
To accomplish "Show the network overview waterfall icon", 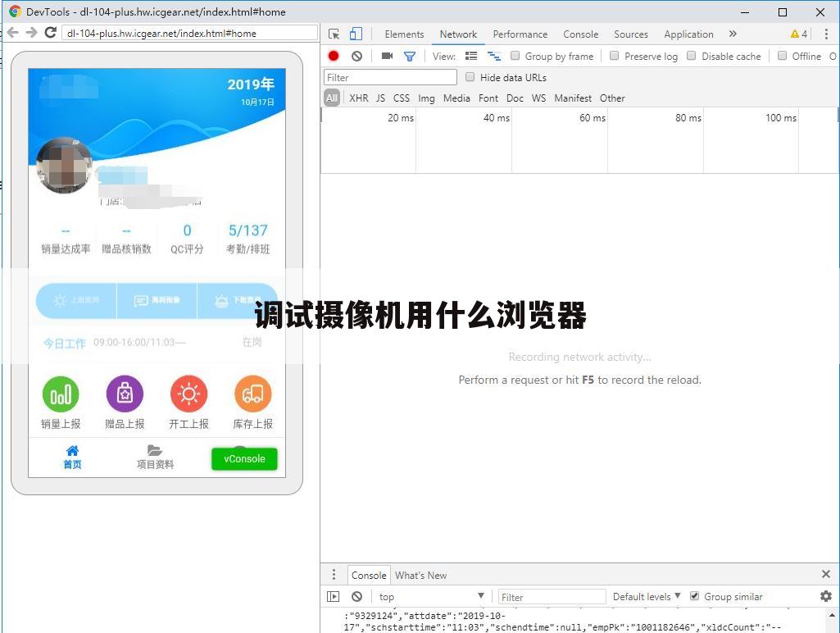I will [x=494, y=56].
